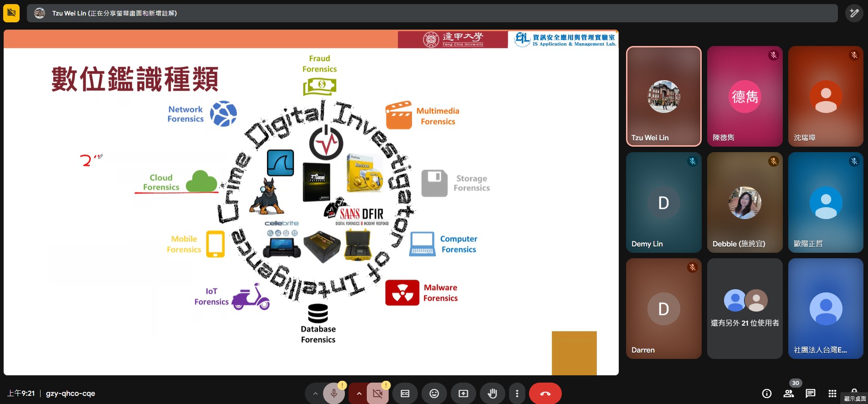The height and width of the screenshot is (404, 868).
Task: Click the Malware Forensics red hazard icon
Action: (402, 292)
